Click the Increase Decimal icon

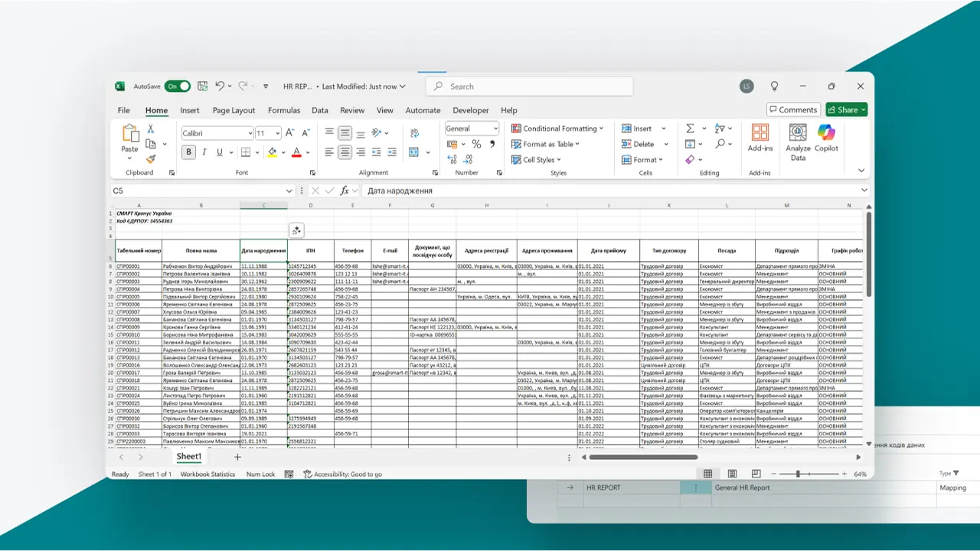tap(451, 158)
